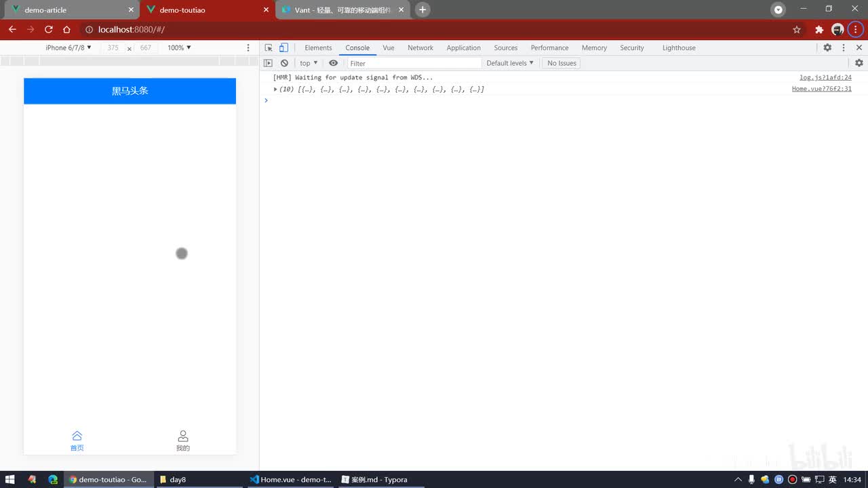
Task: Switch to the Vue DevTools tab
Action: coord(389,47)
